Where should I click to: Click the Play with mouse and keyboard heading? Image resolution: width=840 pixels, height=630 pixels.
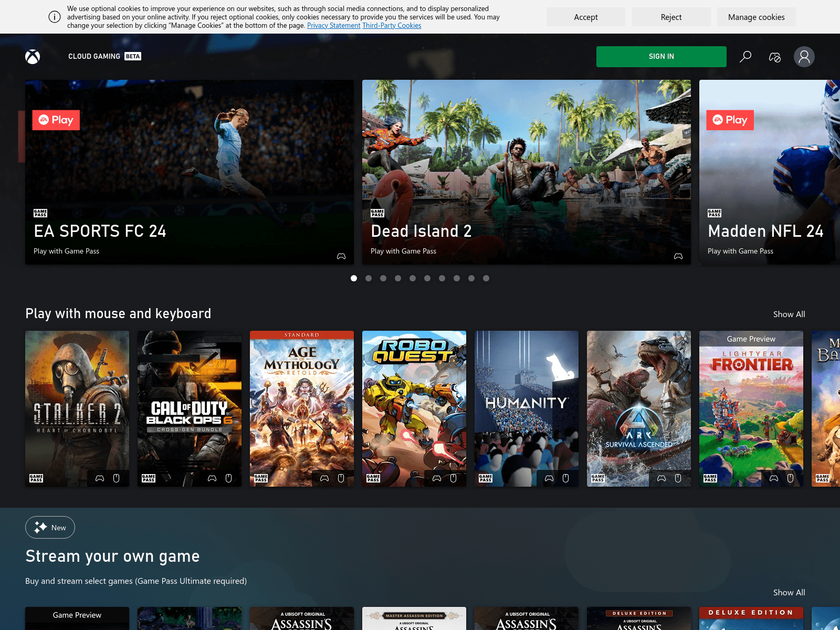(x=118, y=313)
